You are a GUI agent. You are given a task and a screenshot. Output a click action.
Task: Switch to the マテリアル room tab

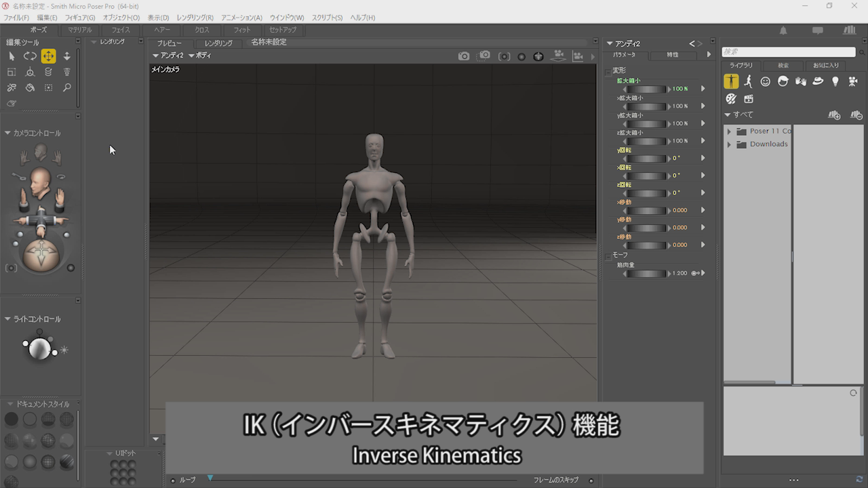pyautogui.click(x=79, y=30)
